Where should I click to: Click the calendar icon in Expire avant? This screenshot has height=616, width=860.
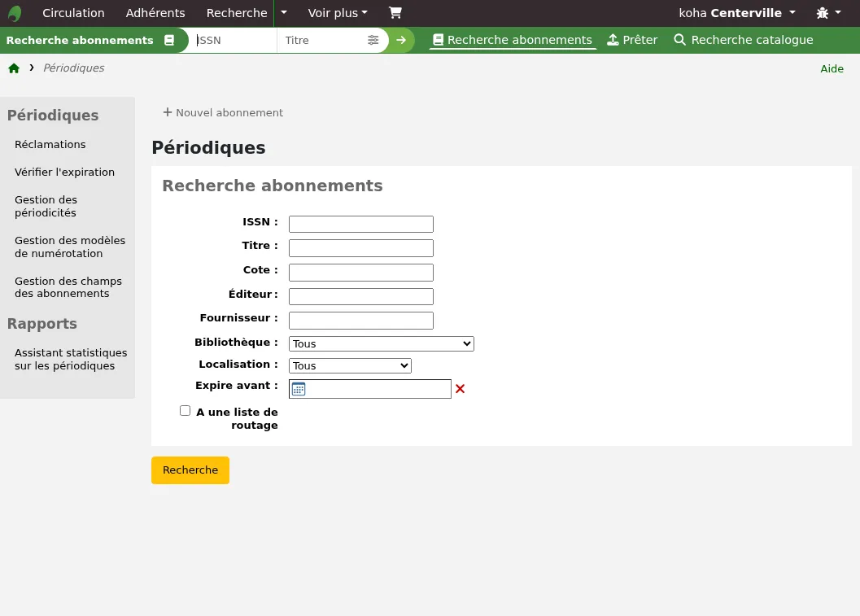[299, 389]
